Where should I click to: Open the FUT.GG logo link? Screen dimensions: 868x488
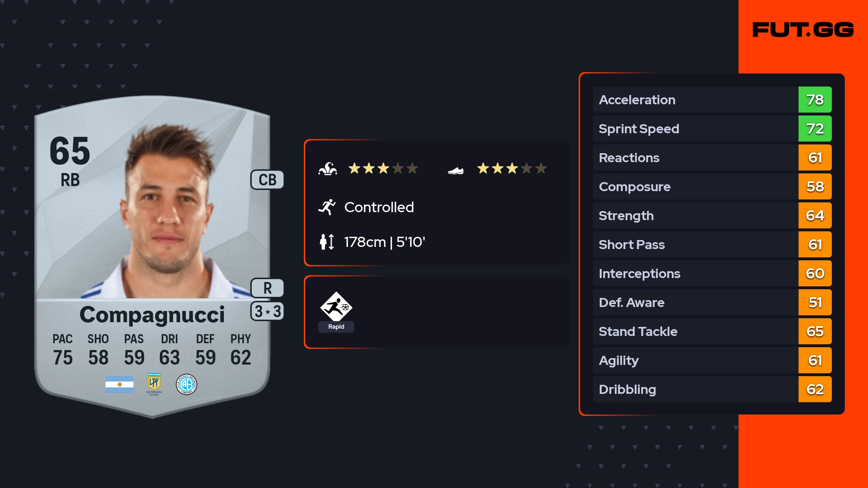[x=803, y=30]
